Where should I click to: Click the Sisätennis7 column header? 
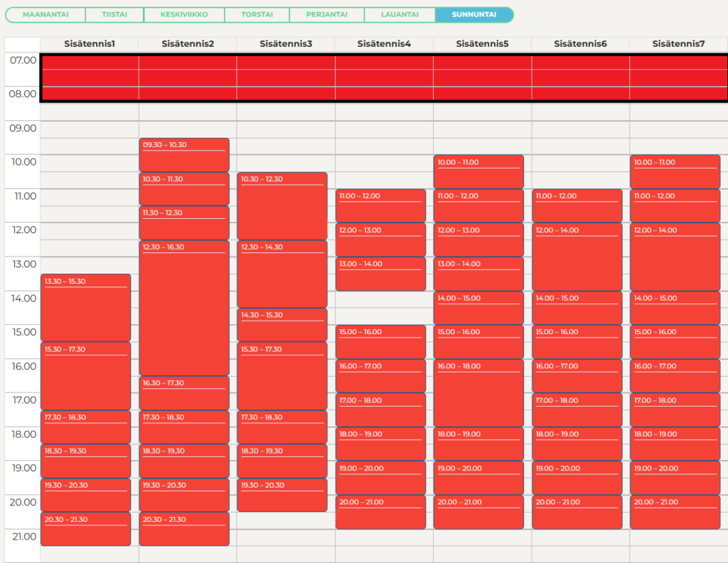678,43
